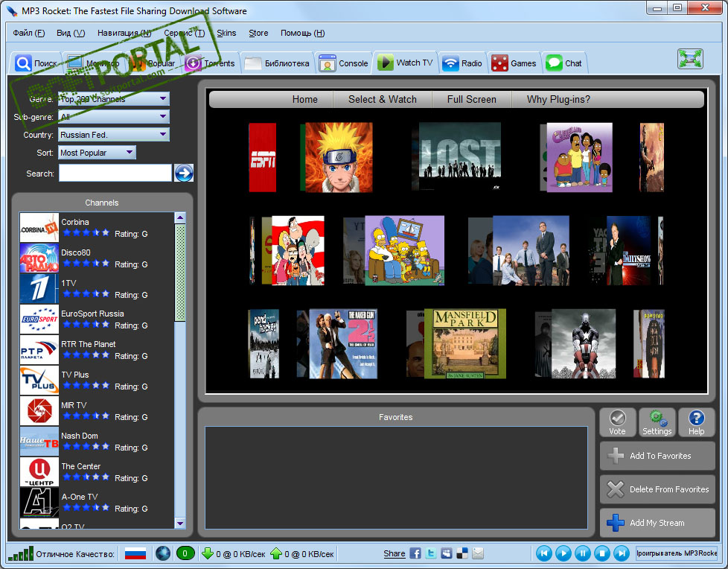The image size is (728, 569).
Task: Open the Skins menu
Action: (x=226, y=33)
